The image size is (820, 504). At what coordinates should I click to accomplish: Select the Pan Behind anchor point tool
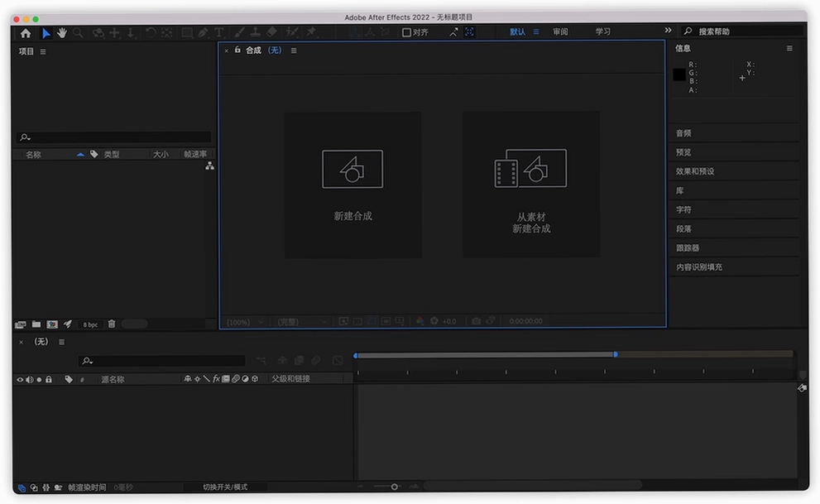[167, 33]
